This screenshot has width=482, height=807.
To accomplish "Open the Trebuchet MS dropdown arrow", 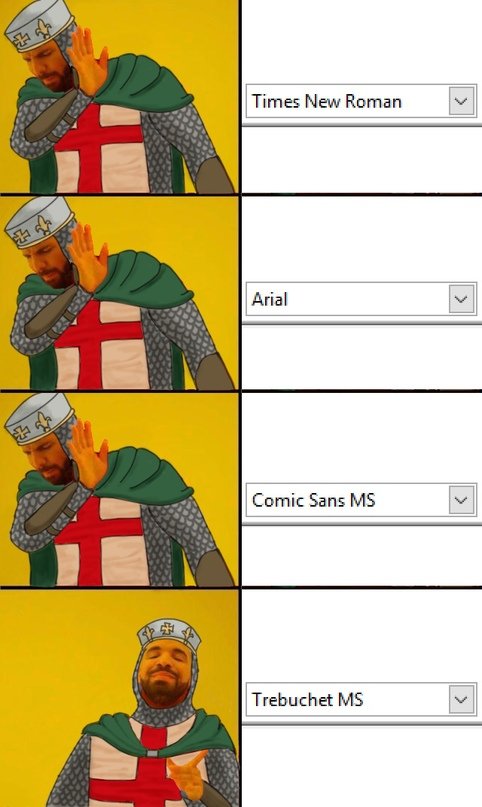I will (461, 699).
